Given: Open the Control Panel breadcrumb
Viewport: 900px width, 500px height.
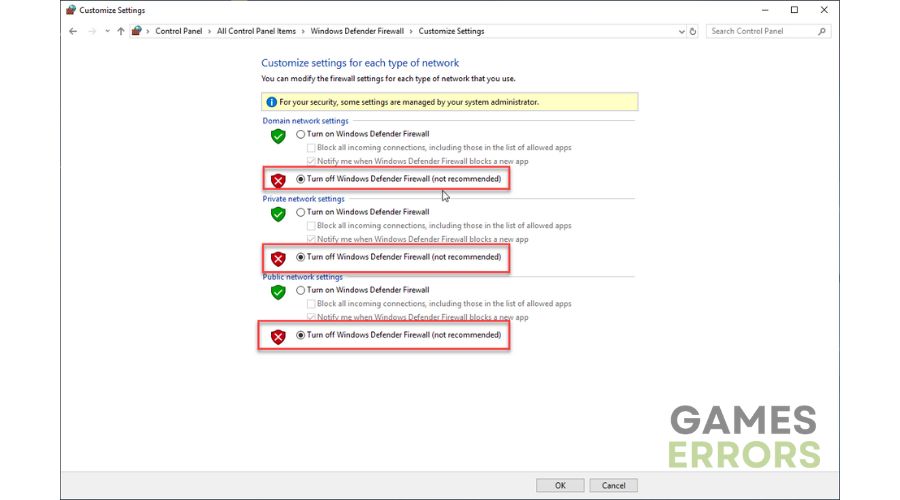Looking at the screenshot, I should (x=179, y=31).
